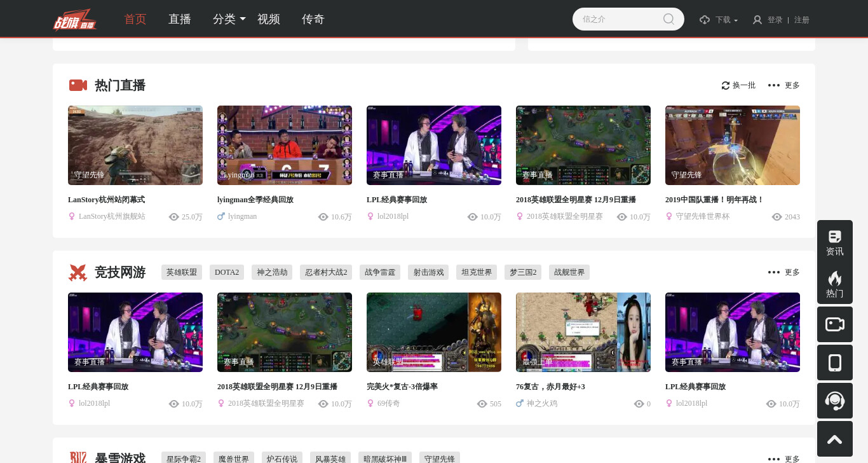Click the 暴雪游戏 BLIZ icon
The width and height of the screenshot is (868, 463).
tap(78, 458)
